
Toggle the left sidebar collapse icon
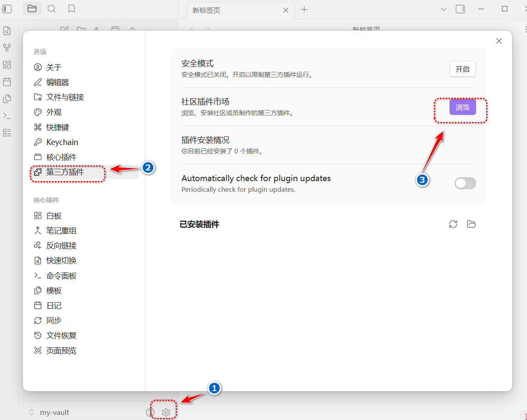tap(7, 9)
